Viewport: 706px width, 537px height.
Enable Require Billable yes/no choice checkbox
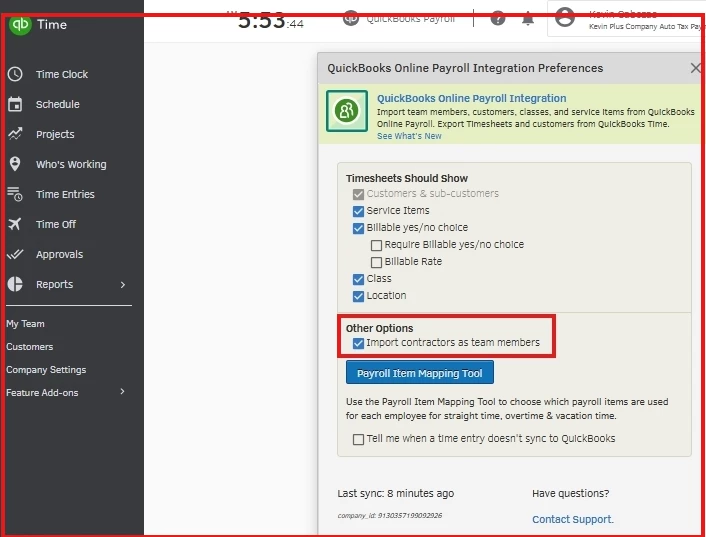click(x=376, y=245)
